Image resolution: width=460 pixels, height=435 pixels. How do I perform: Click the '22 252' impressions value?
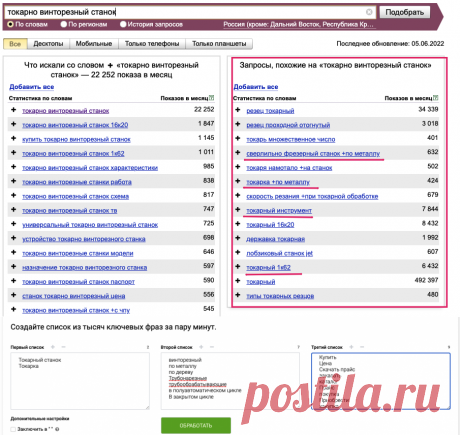[204, 109]
